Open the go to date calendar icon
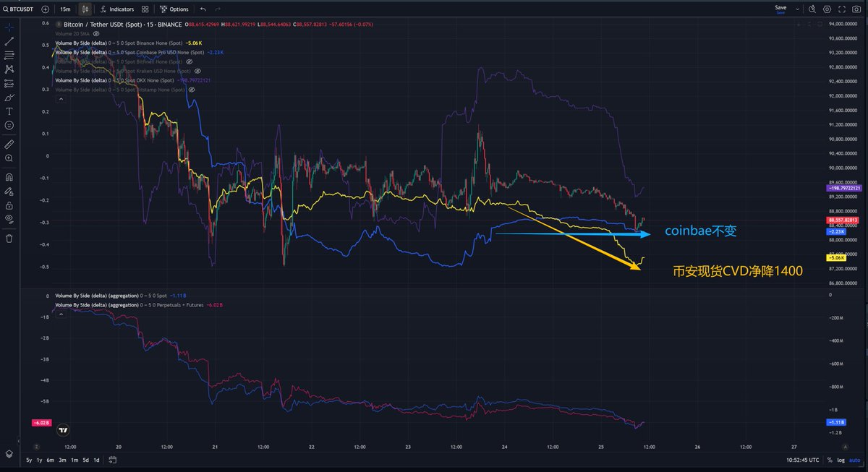The width and height of the screenshot is (868, 472). click(x=114, y=460)
